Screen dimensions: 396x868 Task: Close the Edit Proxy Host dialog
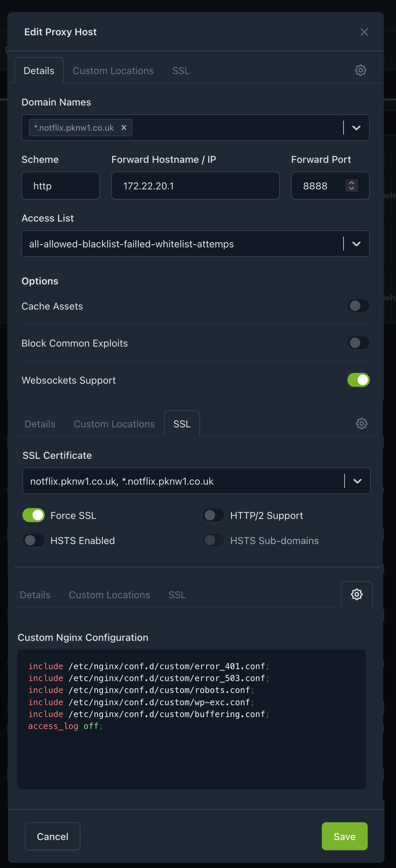point(364,32)
